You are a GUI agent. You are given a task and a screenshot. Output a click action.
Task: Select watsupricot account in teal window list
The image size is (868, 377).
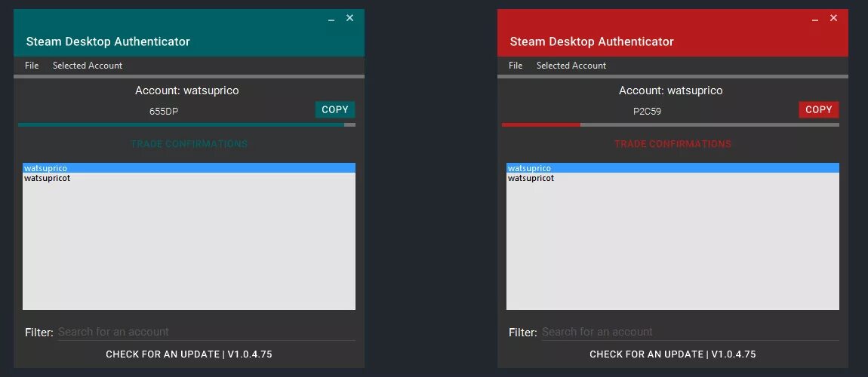(189, 178)
